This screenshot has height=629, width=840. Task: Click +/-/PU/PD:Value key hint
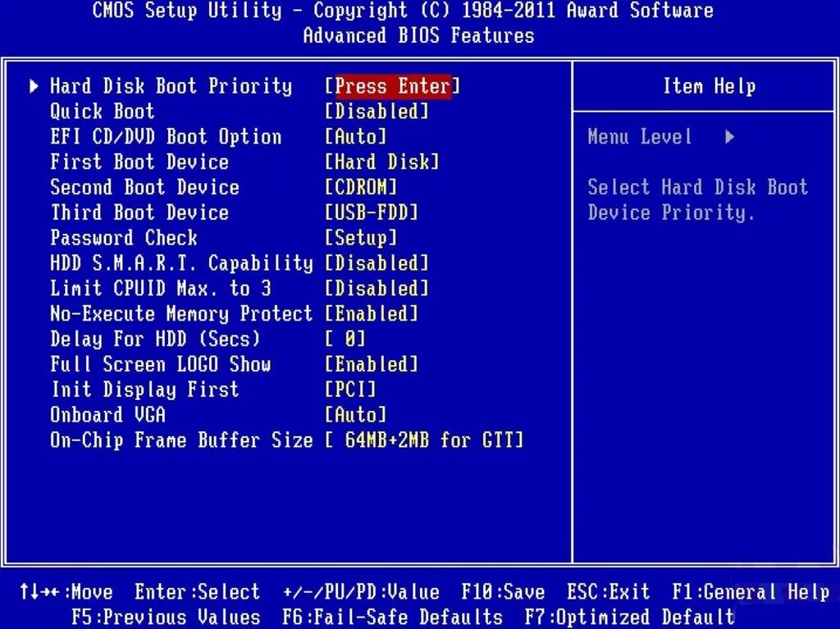(361, 592)
